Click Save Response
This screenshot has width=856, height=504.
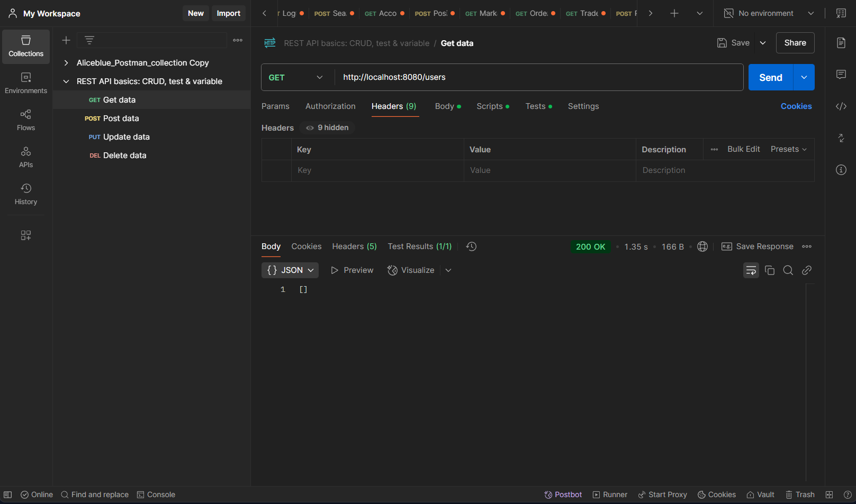758,246
